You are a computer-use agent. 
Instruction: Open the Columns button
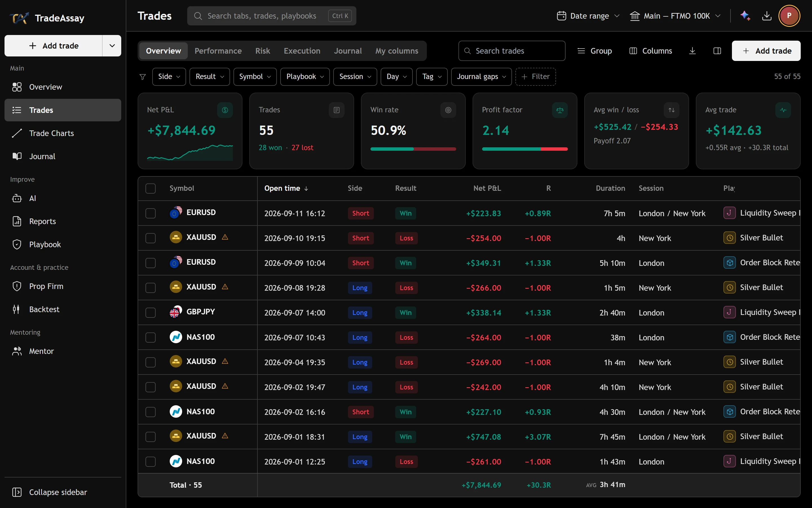pyautogui.click(x=651, y=51)
